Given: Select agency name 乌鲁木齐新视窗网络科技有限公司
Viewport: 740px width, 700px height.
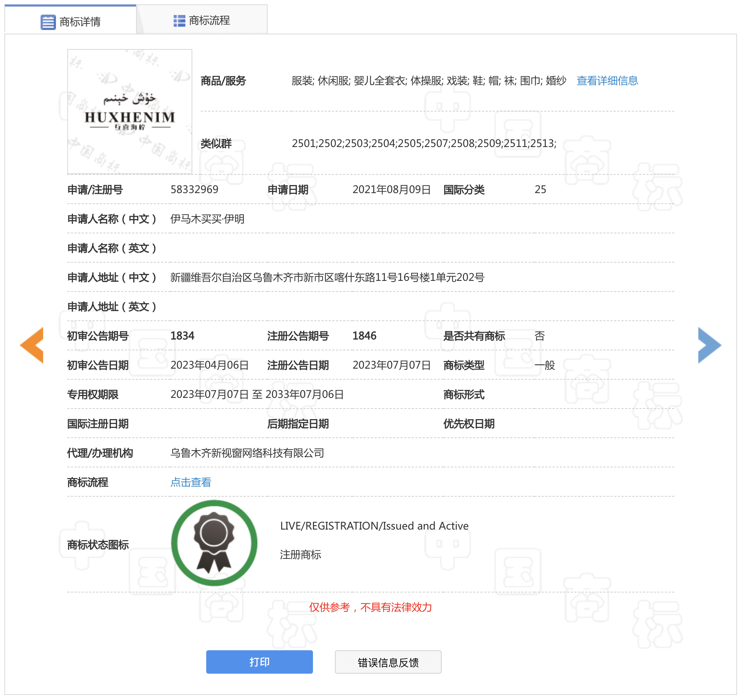Looking at the screenshot, I should (247, 453).
